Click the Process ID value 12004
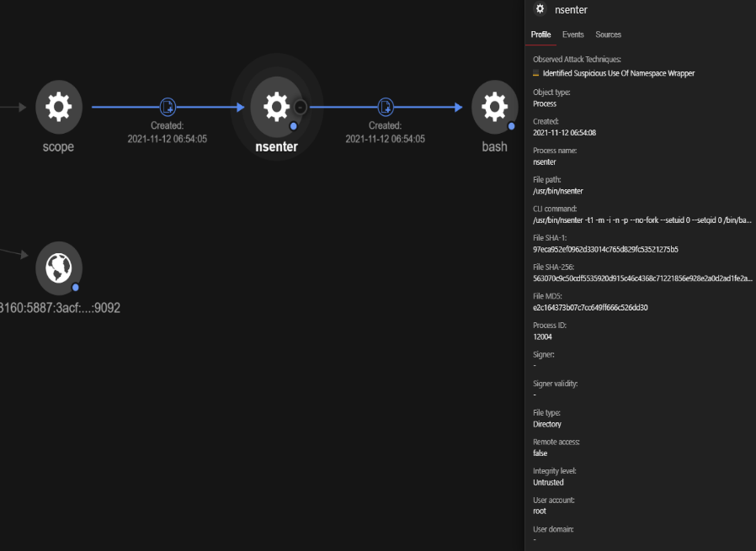This screenshot has height=551, width=756. 542,336
